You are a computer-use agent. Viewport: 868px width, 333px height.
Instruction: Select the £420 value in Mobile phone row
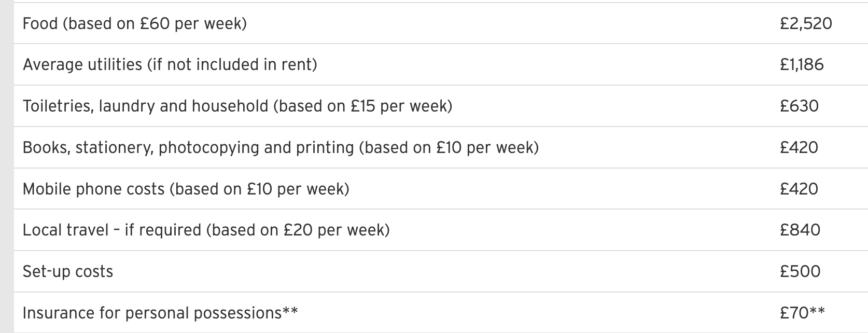[x=799, y=189]
